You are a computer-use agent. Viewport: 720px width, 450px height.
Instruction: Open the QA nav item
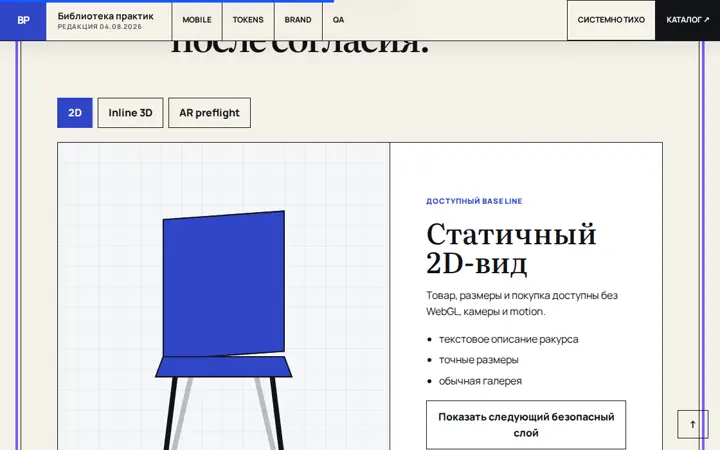click(x=338, y=20)
